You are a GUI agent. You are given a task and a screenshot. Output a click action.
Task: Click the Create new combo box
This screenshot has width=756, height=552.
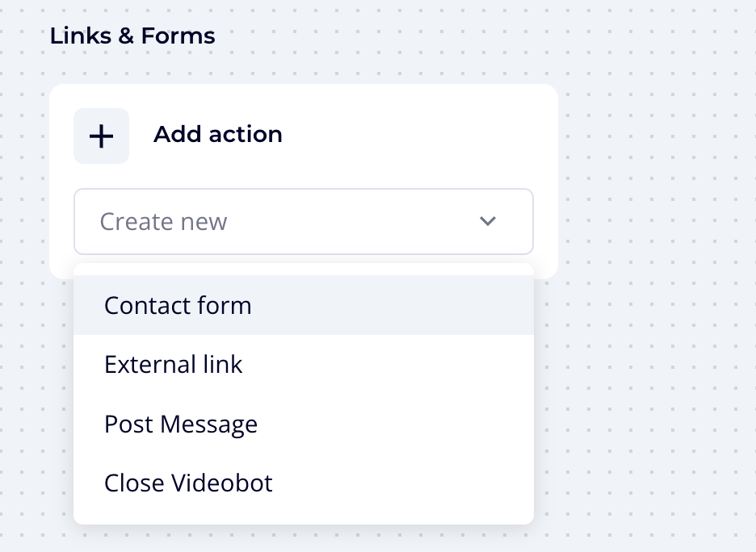pyautogui.click(x=304, y=221)
